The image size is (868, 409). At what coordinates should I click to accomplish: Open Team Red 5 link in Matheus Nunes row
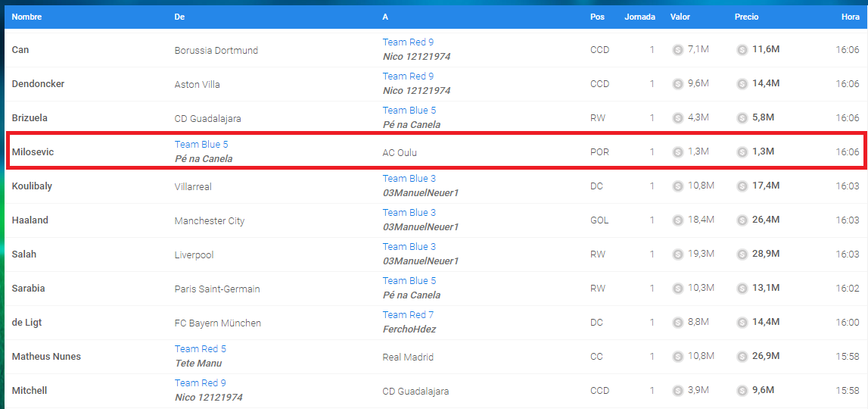pyautogui.click(x=200, y=349)
